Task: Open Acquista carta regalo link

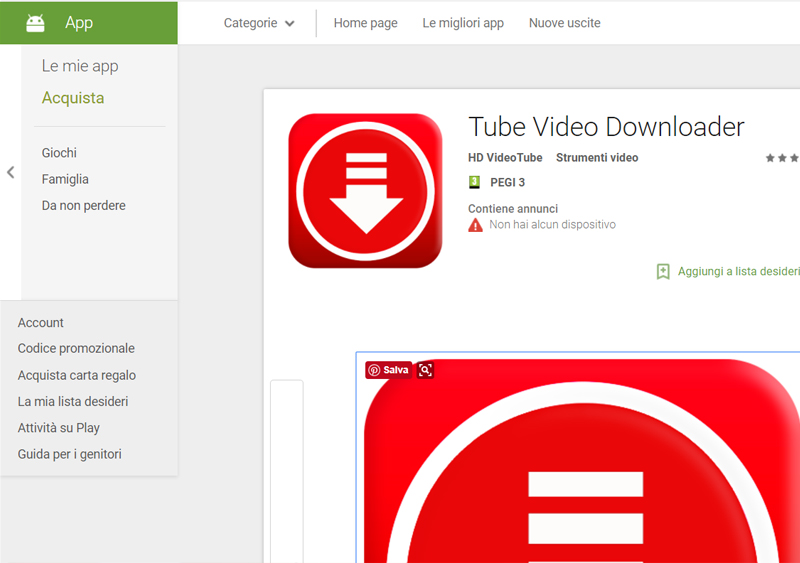Action: (x=77, y=375)
